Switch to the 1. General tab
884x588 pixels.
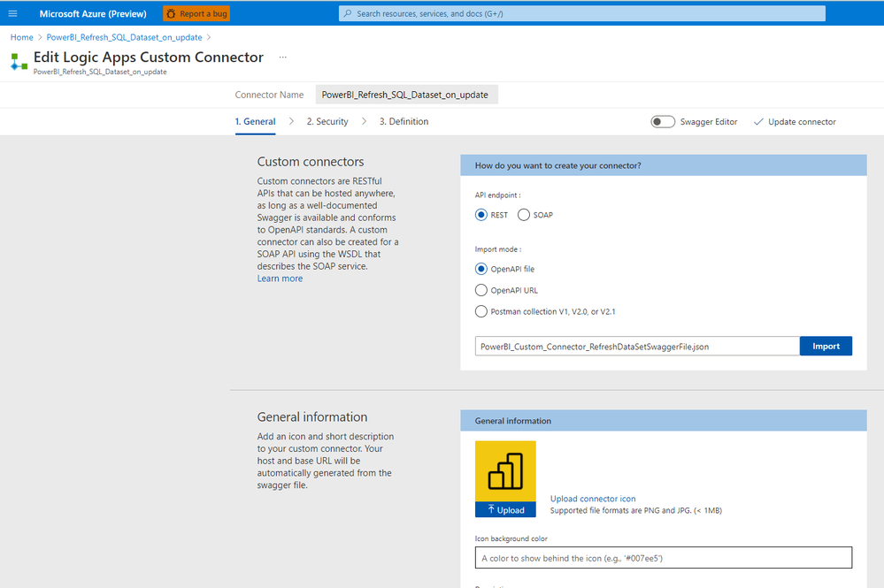pos(256,121)
